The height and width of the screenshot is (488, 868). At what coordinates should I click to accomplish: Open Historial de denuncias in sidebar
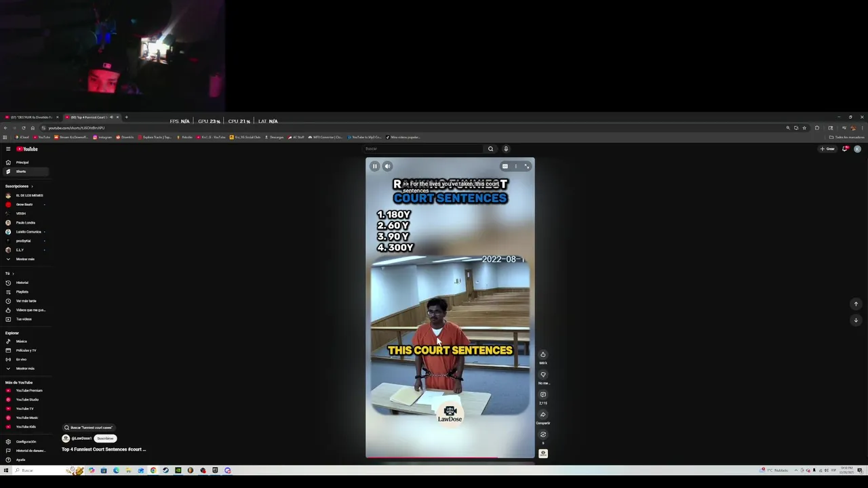coord(25,451)
